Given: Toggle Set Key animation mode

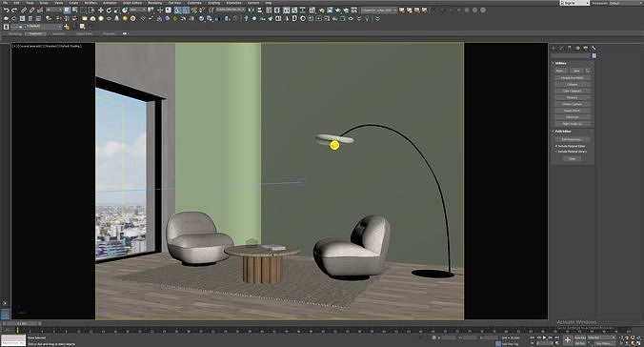Looking at the screenshot, I should pyautogui.click(x=580, y=343).
